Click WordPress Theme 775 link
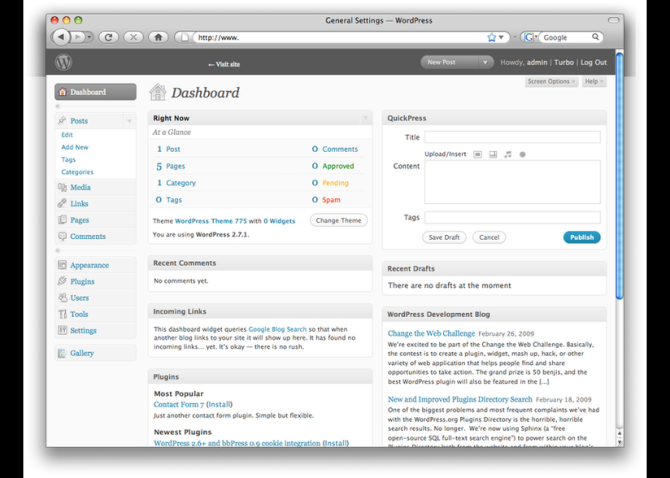This screenshot has width=670, height=478. click(211, 221)
